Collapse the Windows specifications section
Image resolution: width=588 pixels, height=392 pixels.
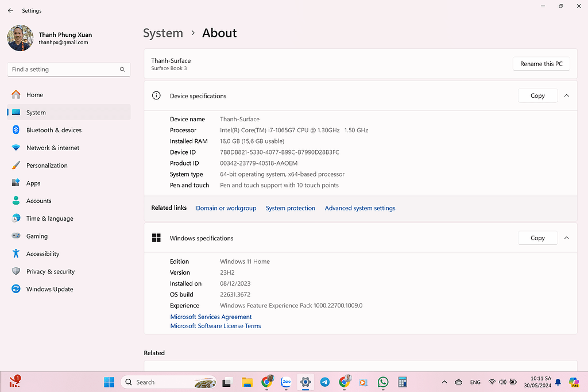click(x=567, y=238)
